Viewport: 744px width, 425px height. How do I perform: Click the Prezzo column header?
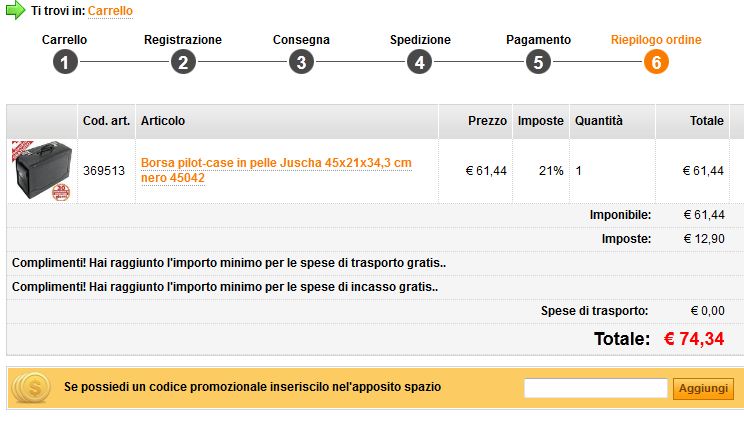pyautogui.click(x=487, y=121)
